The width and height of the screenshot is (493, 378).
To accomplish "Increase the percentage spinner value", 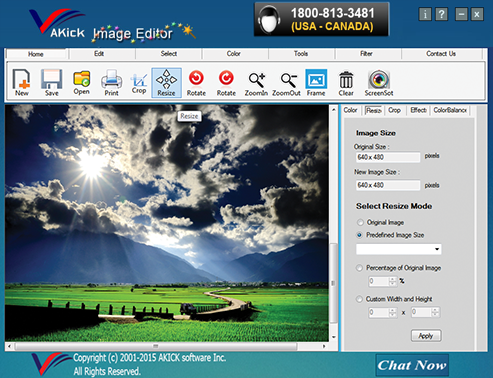I will (x=393, y=279).
